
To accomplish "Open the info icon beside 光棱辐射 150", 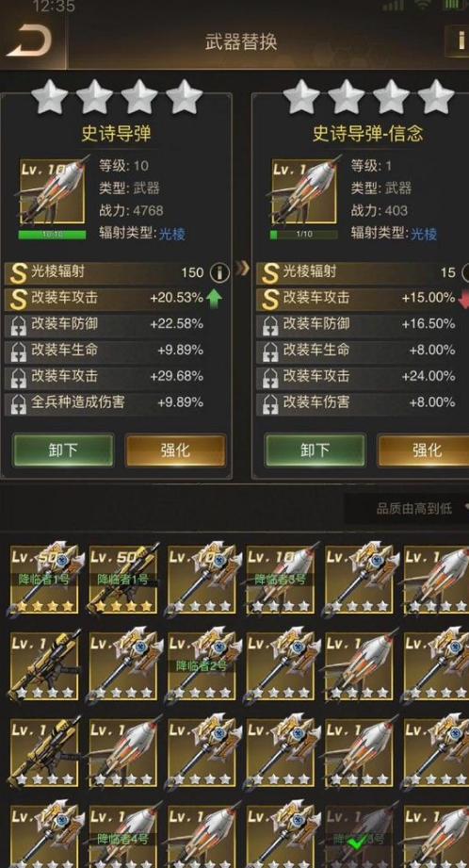I will point(219,272).
